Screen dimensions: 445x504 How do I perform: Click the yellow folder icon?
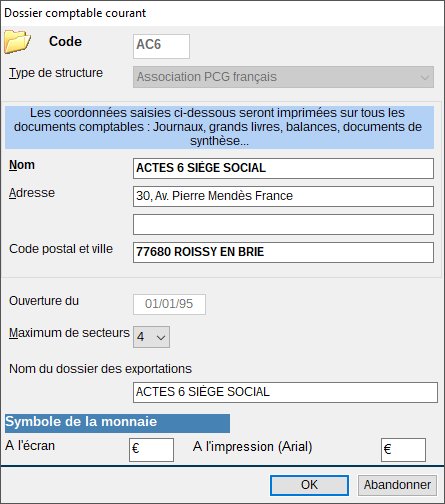tap(17, 42)
